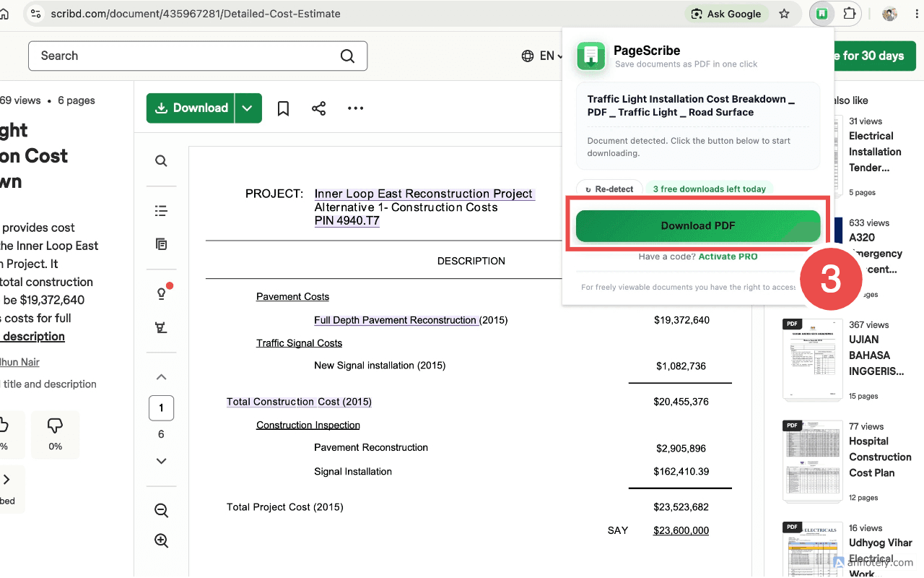924x578 pixels.
Task: Click the PIN 4940.T7 link
Action: (x=347, y=221)
